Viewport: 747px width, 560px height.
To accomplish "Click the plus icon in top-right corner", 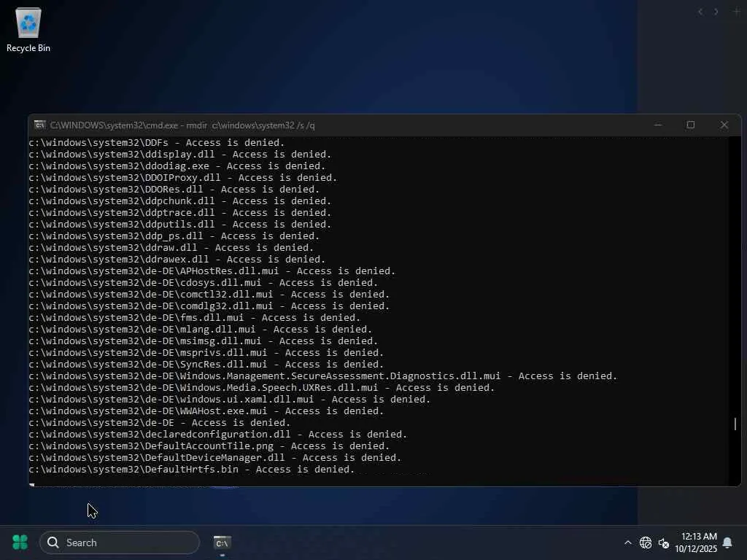I will pyautogui.click(x=737, y=12).
